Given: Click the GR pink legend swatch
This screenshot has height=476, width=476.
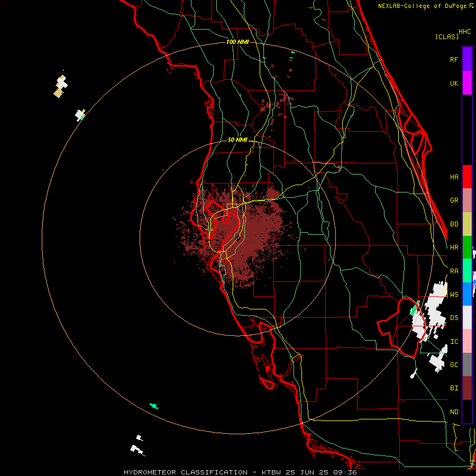Looking at the screenshot, I should point(467,200).
